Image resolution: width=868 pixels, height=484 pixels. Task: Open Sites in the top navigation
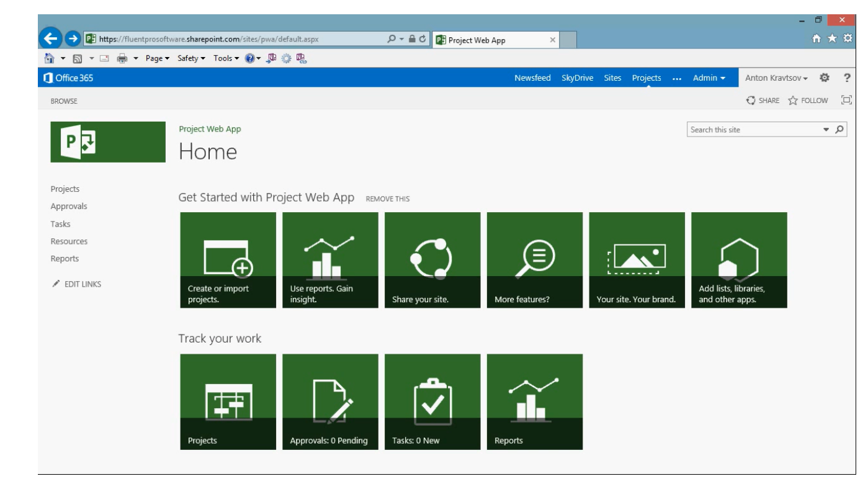612,78
